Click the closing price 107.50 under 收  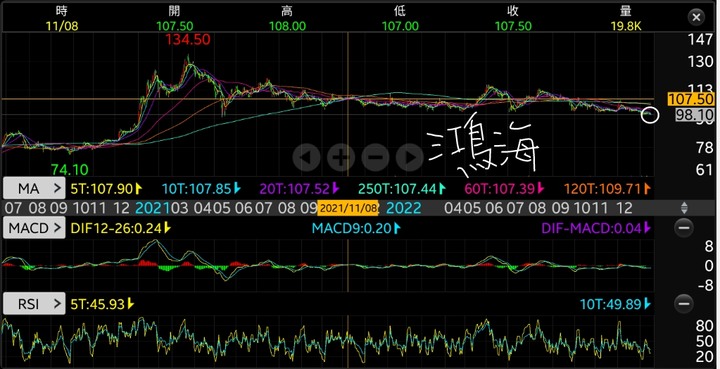(x=513, y=26)
